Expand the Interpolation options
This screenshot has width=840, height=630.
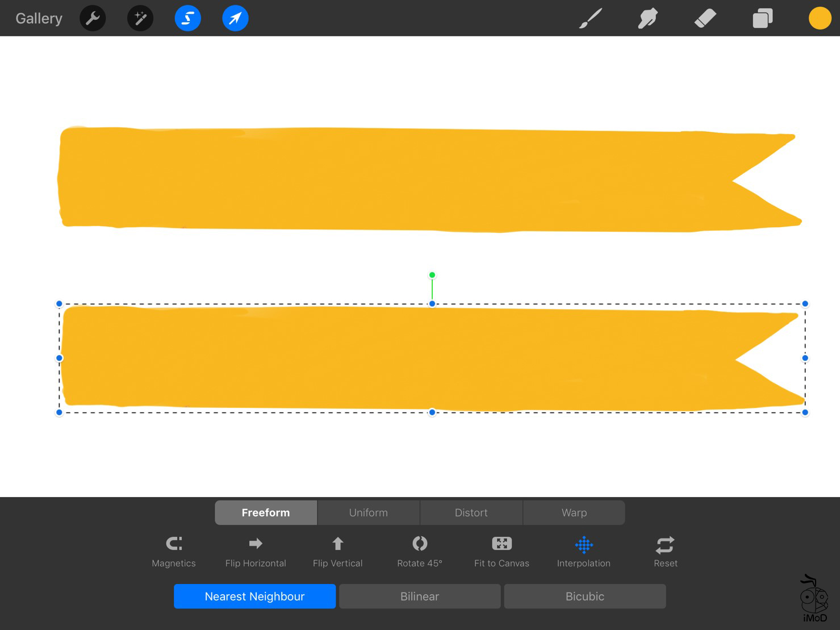[583, 550]
